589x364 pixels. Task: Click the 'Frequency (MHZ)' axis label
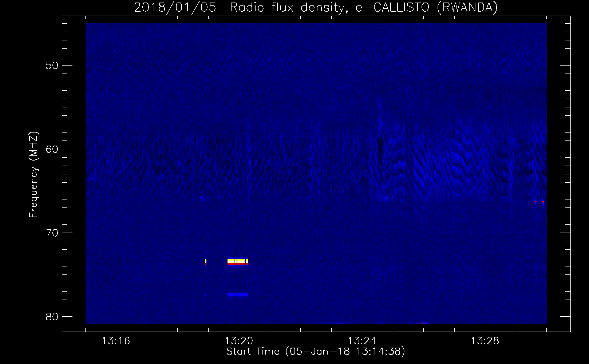click(33, 175)
